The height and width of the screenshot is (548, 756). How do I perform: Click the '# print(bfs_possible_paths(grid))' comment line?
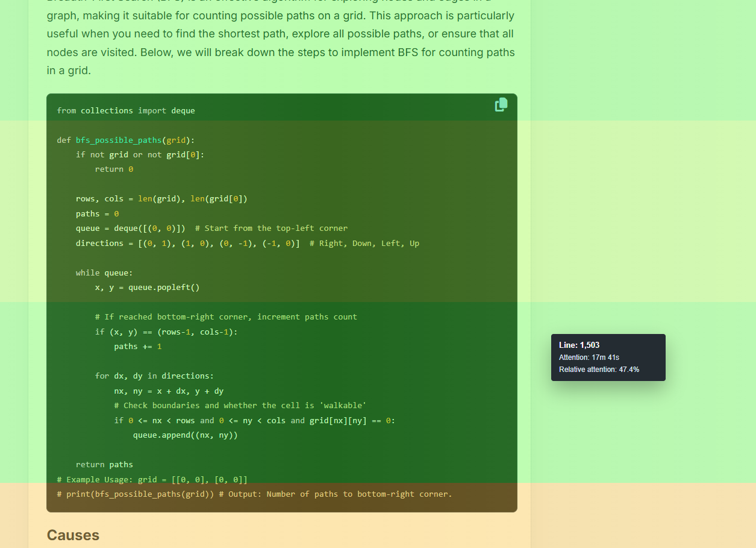(x=254, y=494)
